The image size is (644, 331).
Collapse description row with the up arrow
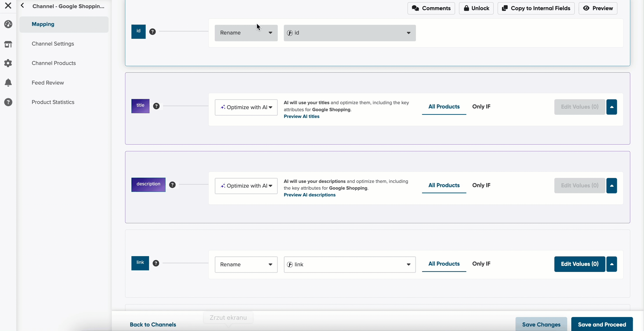(x=611, y=186)
